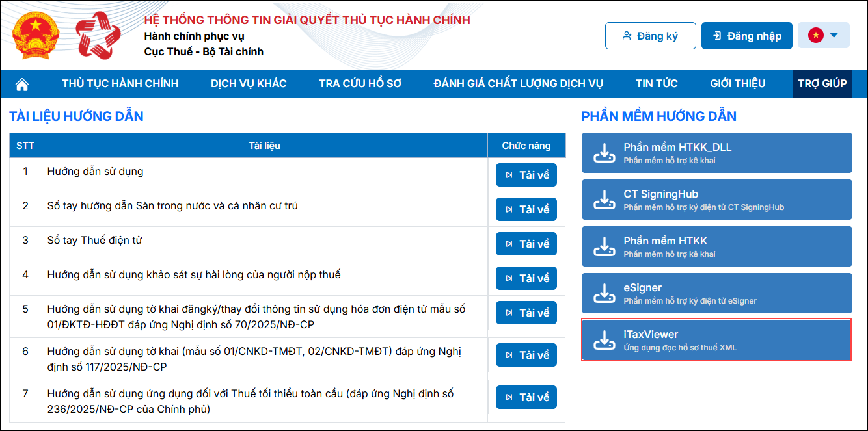
Task: Click Tải về for khảo sát sự hài lòng
Action: [x=526, y=278]
